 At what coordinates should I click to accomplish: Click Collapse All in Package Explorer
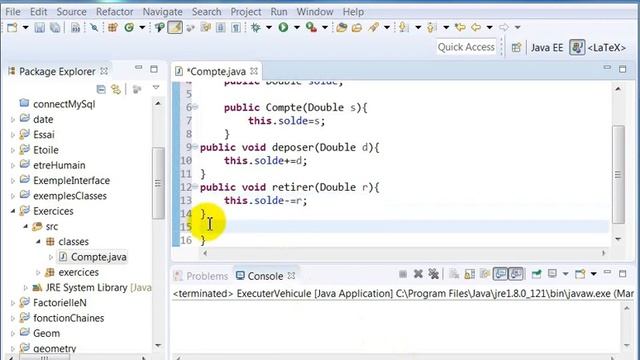tap(101, 89)
